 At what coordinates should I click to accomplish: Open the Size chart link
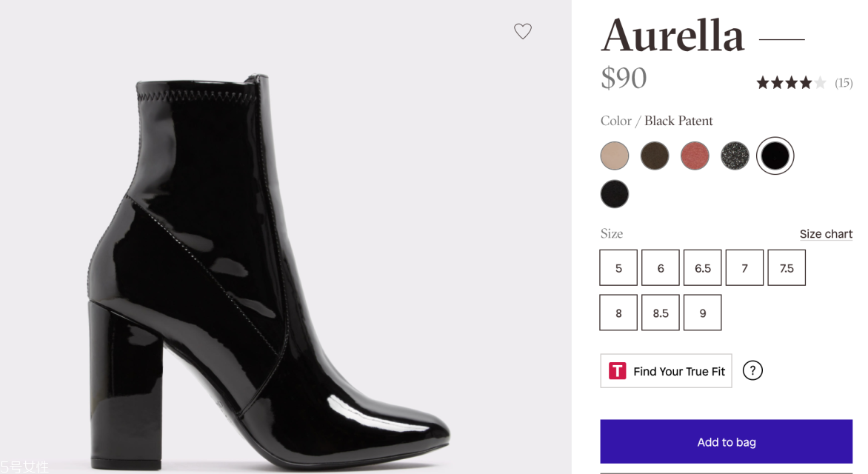click(x=826, y=234)
